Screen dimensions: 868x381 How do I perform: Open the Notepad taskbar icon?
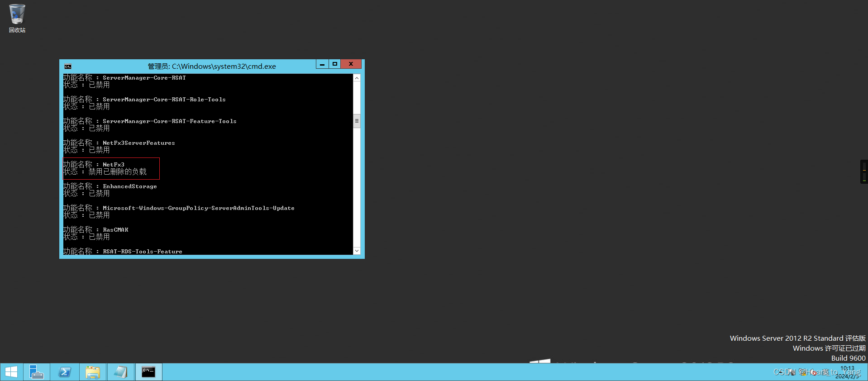click(x=120, y=372)
